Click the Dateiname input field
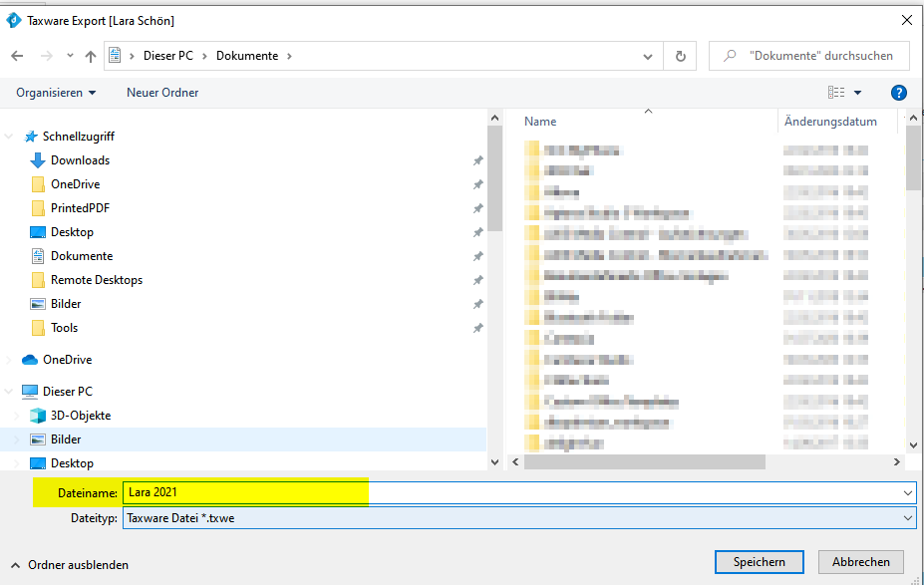The width and height of the screenshot is (924, 585). pos(498,492)
